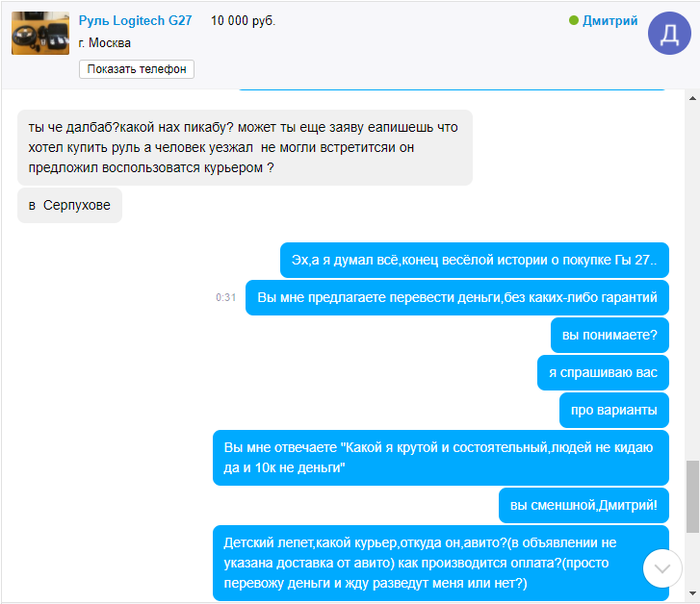Click the message 'я спрашиваю вас'
700x604 pixels.
point(603,373)
